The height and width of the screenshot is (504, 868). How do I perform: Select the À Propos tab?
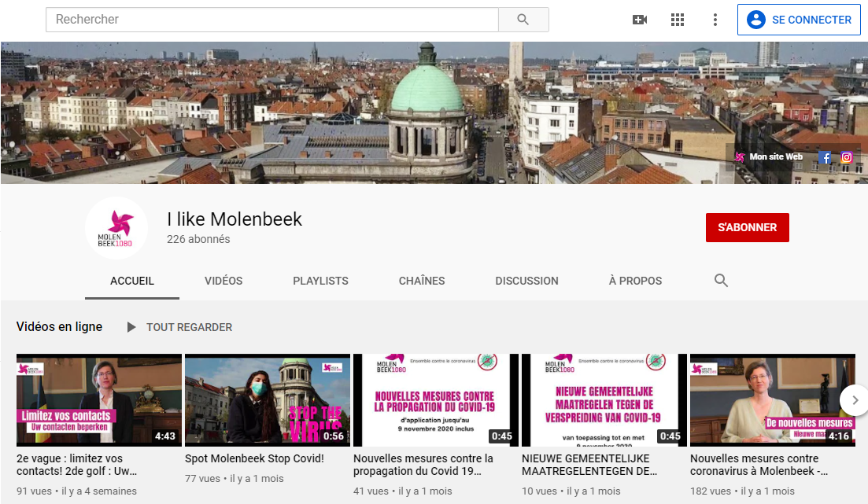click(x=635, y=281)
